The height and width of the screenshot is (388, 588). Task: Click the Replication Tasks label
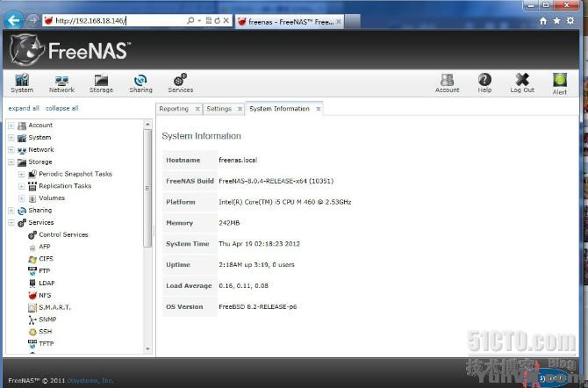[65, 186]
